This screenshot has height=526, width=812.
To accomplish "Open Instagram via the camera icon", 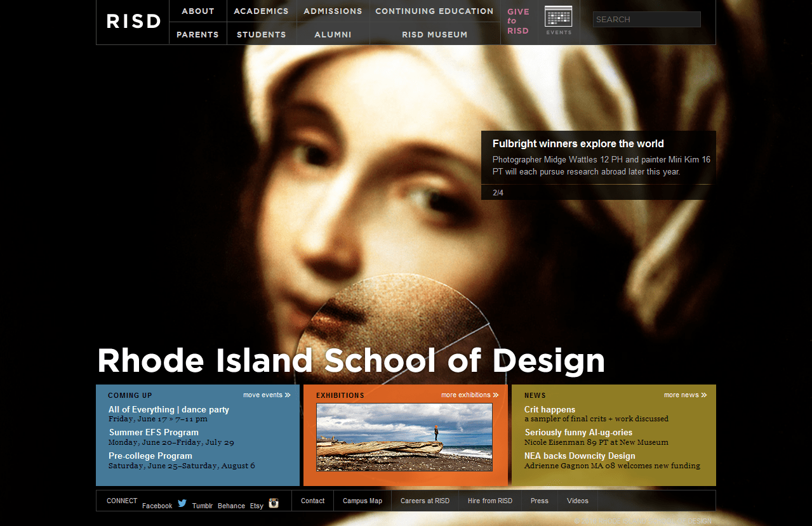I will pos(273,503).
